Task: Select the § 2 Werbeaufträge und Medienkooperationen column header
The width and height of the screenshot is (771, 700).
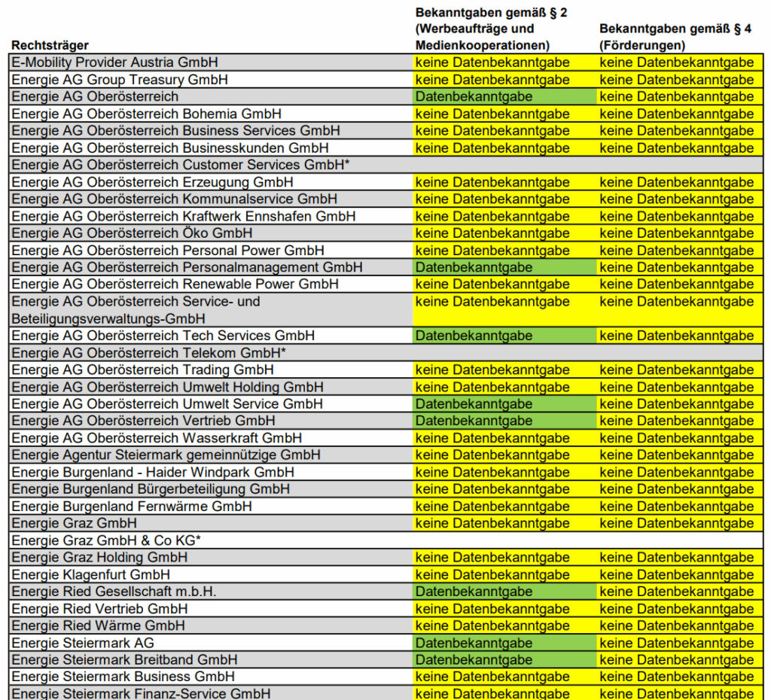Action: pyautogui.click(x=491, y=29)
